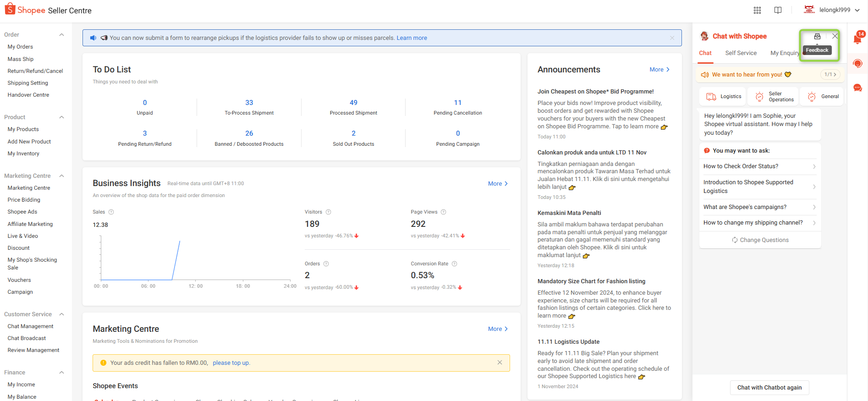The height and width of the screenshot is (401, 868).
Task: Open the 33 To-Process Shipment count
Action: point(249,103)
